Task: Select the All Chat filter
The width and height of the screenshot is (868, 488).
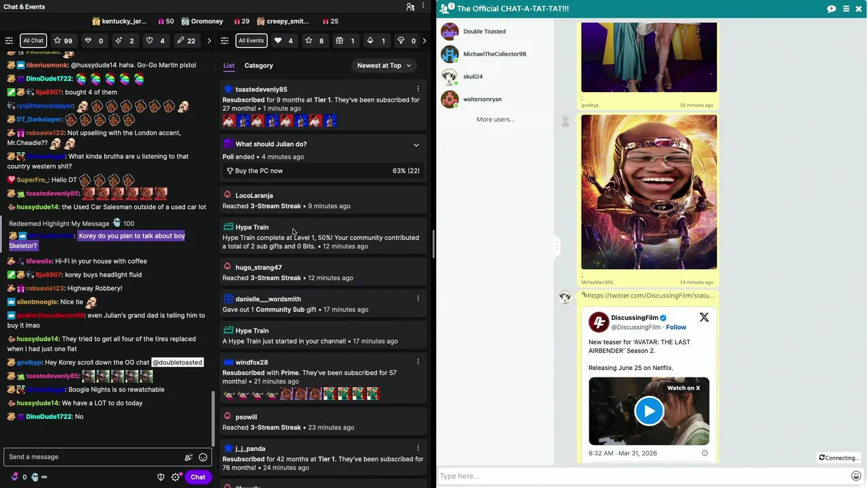Action: coord(33,41)
